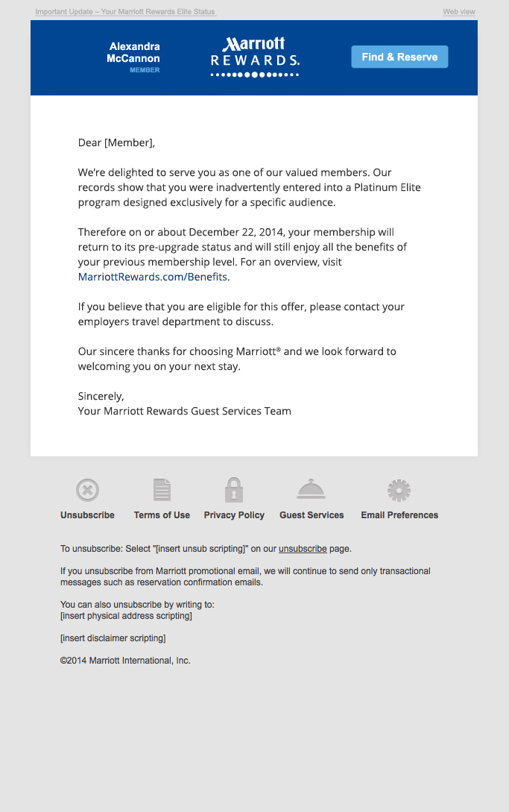Image resolution: width=509 pixels, height=812 pixels.
Task: Open Email Preferences gear icon
Action: click(x=399, y=490)
